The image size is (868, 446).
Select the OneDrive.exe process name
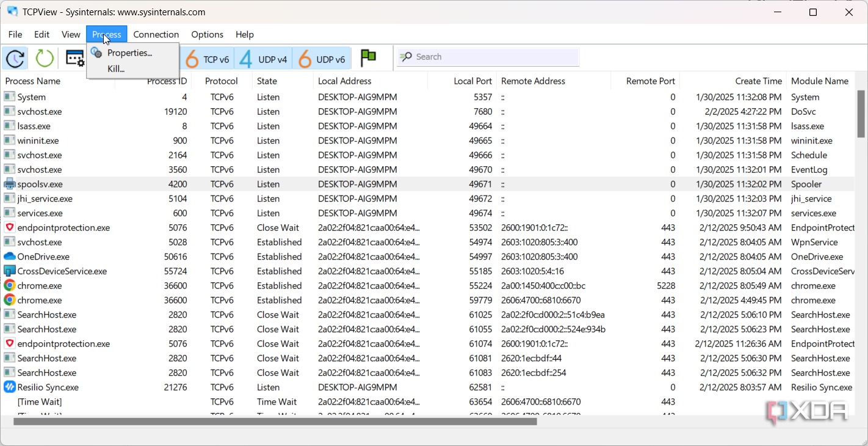pyautogui.click(x=43, y=257)
